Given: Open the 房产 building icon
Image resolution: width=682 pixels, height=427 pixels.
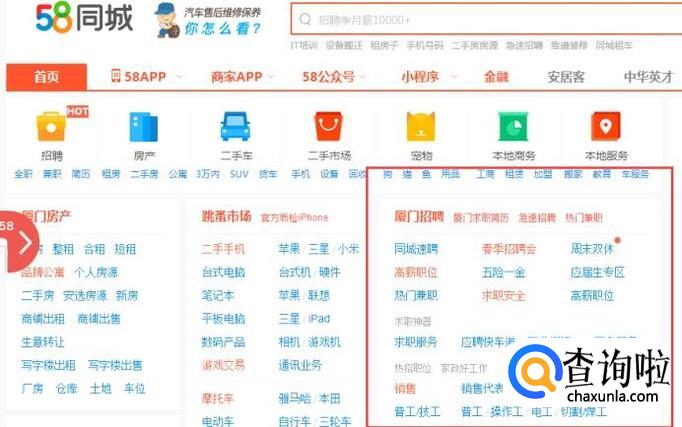Looking at the screenshot, I should (144, 127).
